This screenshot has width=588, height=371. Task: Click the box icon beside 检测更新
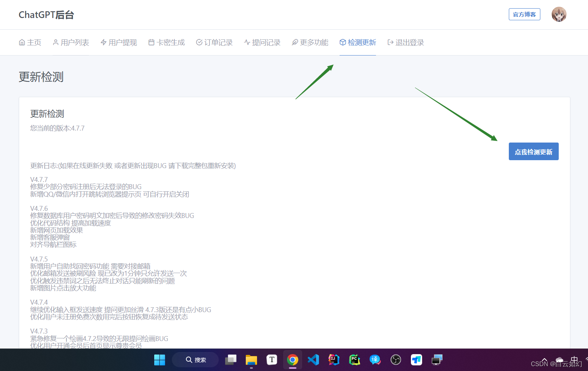pyautogui.click(x=343, y=42)
